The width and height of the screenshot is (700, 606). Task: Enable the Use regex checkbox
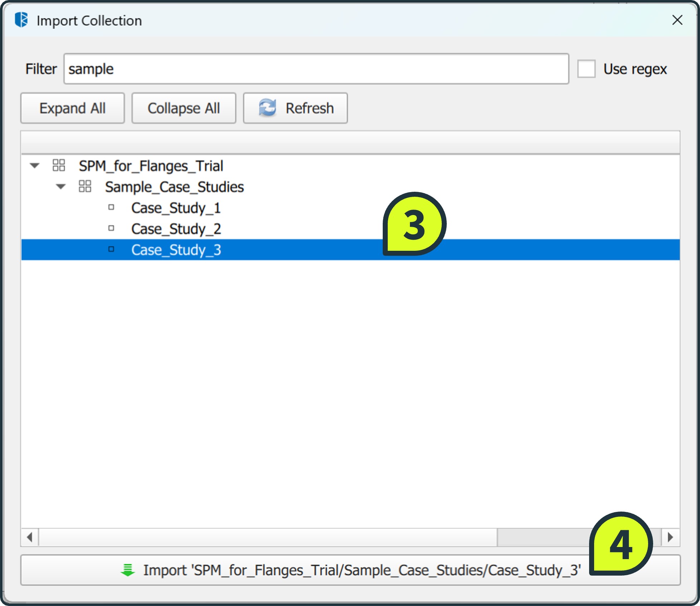point(586,69)
